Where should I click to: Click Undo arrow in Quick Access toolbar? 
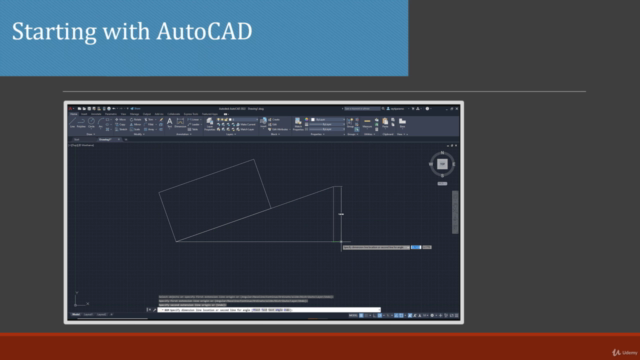(x=114, y=109)
